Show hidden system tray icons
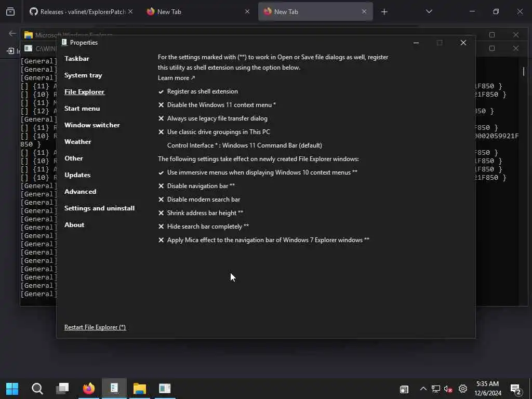 pos(423,389)
